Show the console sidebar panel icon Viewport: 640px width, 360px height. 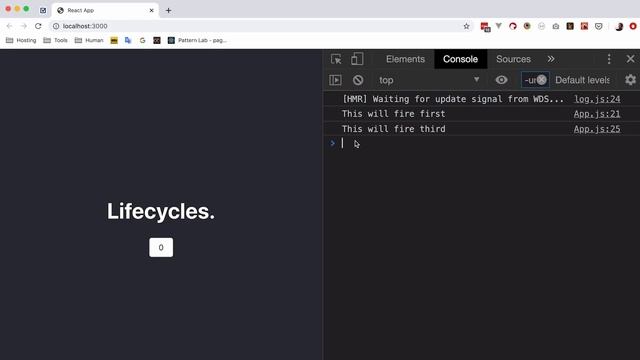tap(336, 80)
